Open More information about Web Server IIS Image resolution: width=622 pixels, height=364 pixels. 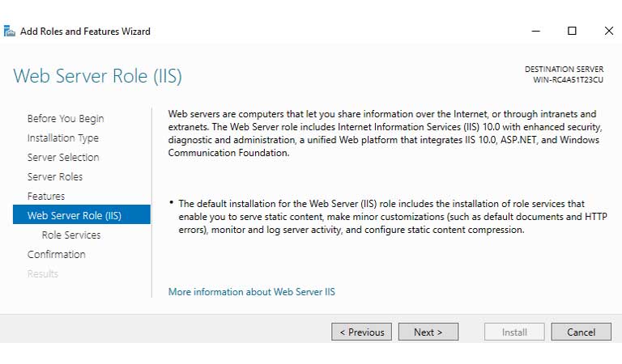tap(252, 292)
